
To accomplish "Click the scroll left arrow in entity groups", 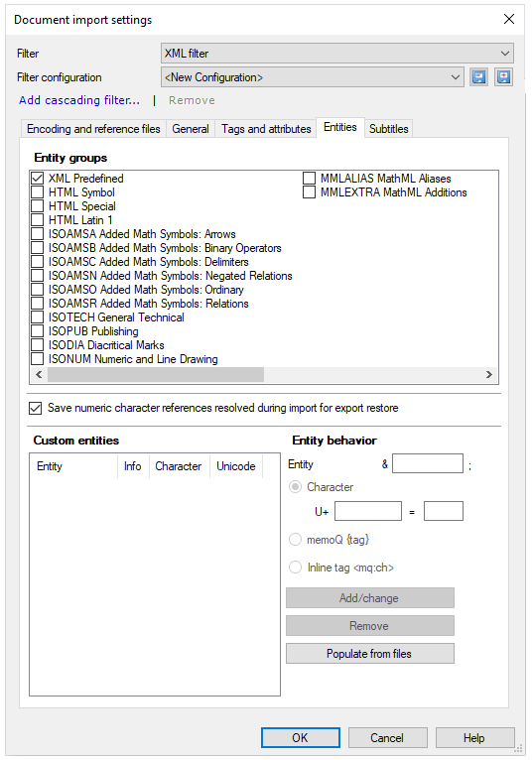I will click(39, 374).
